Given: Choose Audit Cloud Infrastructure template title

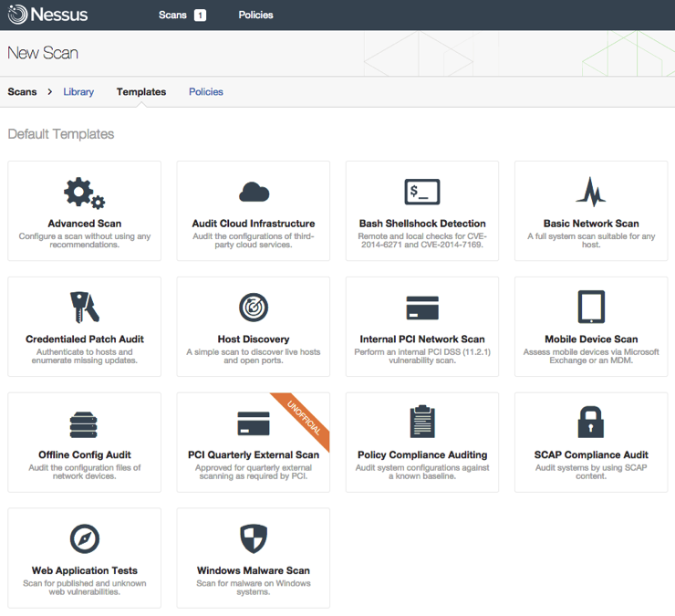Looking at the screenshot, I should pyautogui.click(x=254, y=224).
